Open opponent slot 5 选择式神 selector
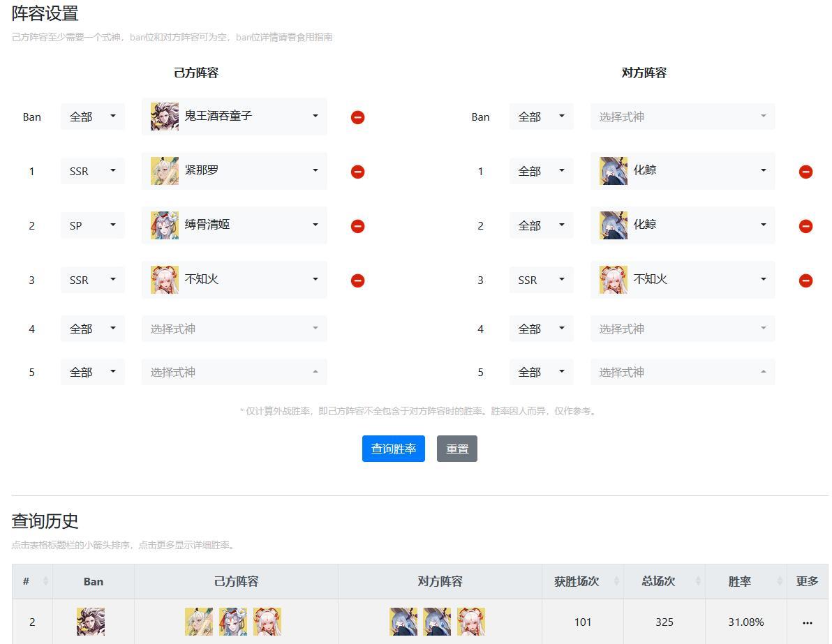832x644 pixels. [683, 373]
